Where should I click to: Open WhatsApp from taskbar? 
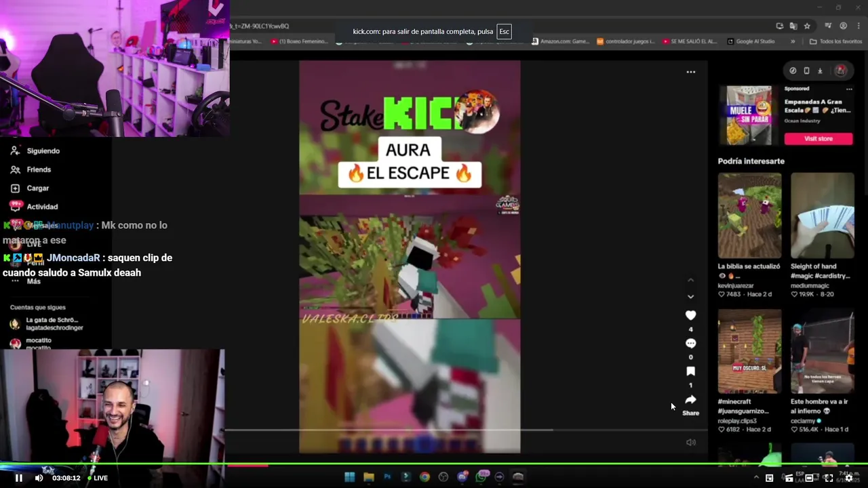tap(481, 477)
